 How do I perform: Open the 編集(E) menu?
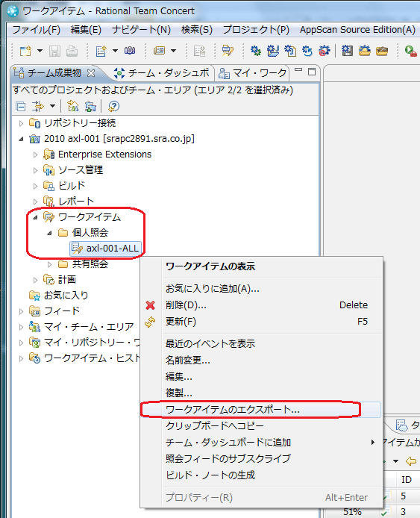click(86, 30)
